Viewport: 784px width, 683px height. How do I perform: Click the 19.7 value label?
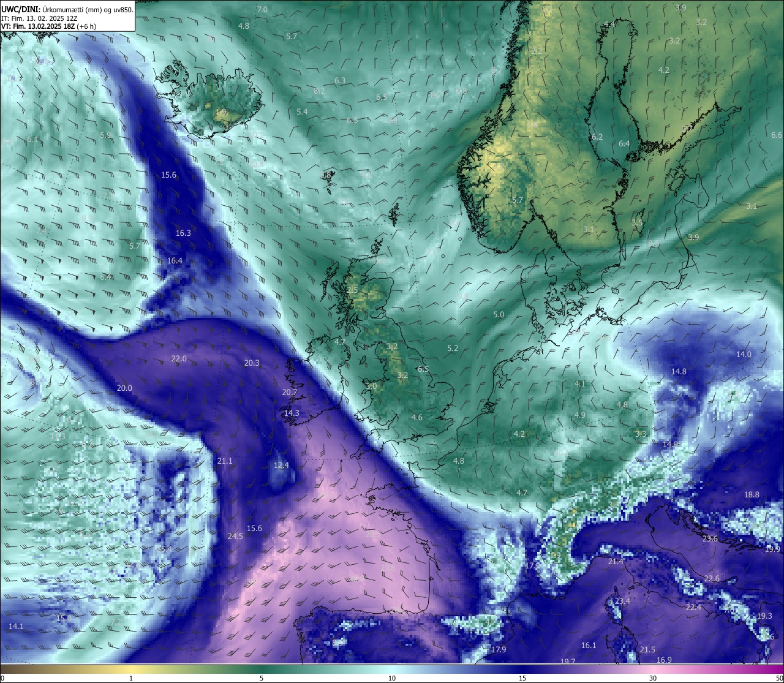coord(568,662)
